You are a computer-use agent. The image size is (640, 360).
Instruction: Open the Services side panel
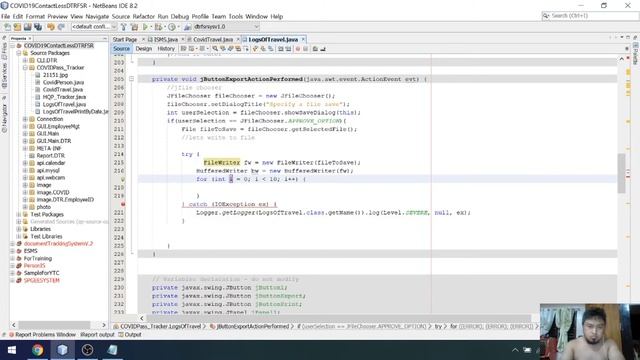click(4, 76)
